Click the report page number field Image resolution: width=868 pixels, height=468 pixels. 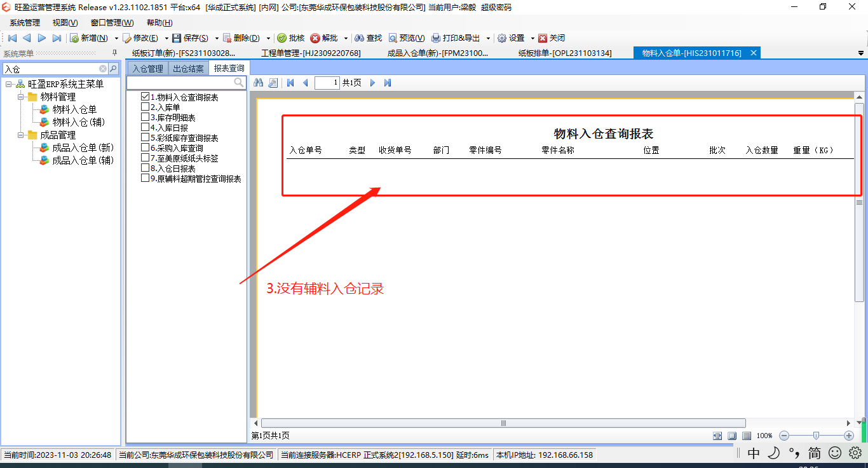[327, 83]
